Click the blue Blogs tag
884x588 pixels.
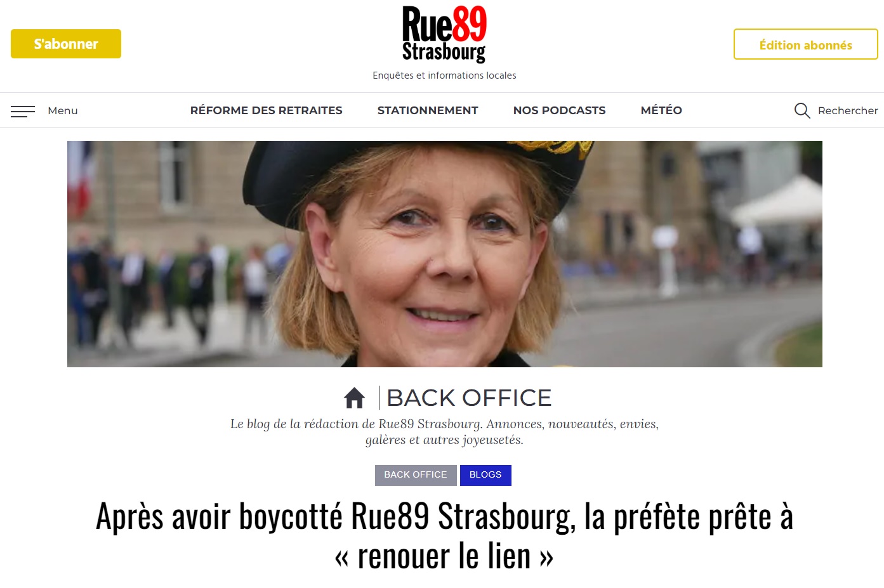coord(485,475)
